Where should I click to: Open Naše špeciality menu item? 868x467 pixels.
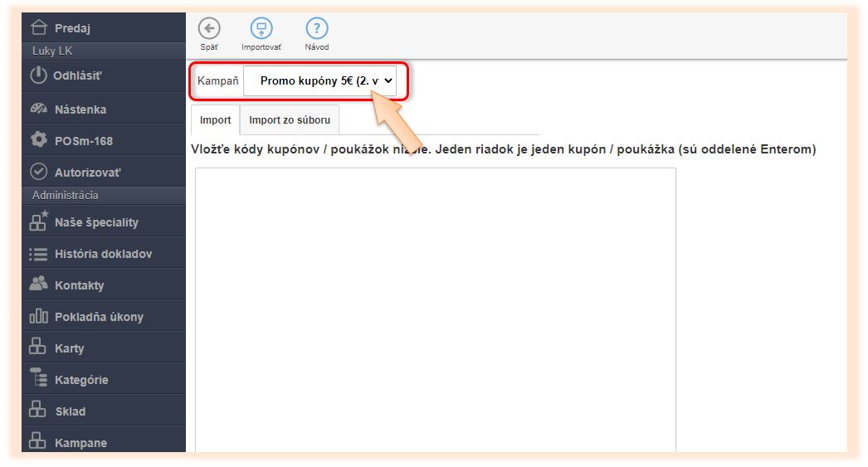[96, 222]
